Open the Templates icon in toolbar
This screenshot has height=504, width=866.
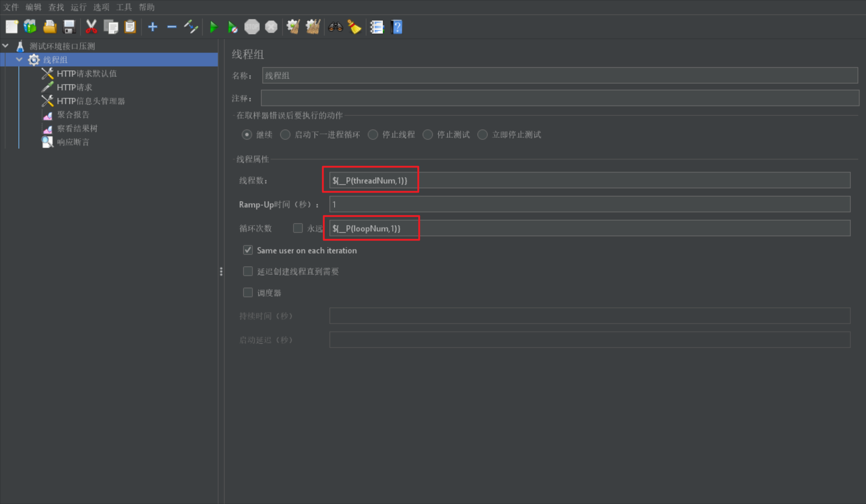tap(31, 27)
